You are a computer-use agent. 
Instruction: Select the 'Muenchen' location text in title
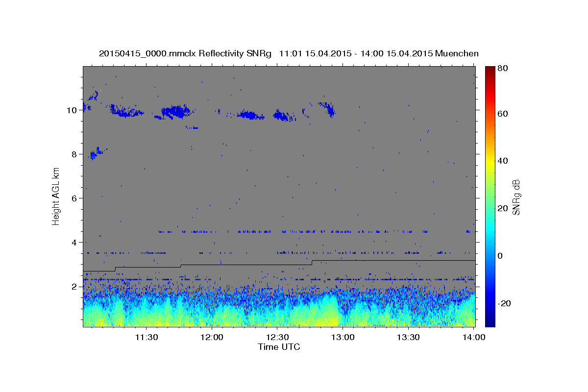click(457, 53)
